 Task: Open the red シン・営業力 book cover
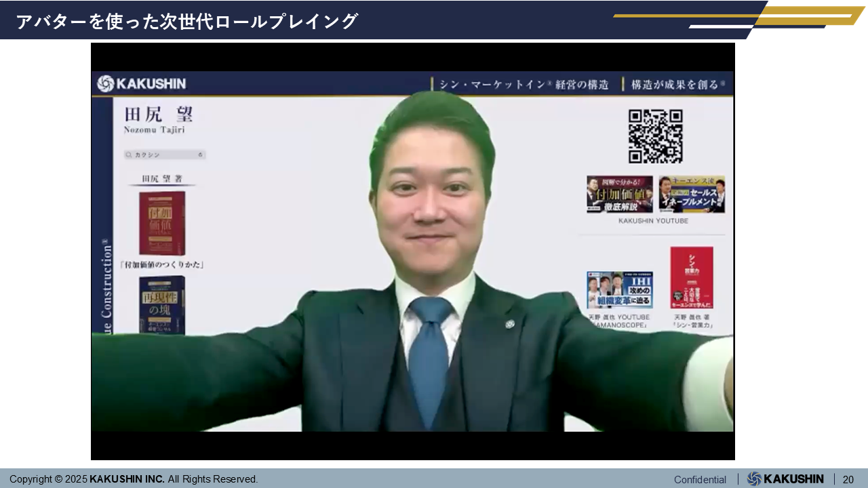[692, 277]
